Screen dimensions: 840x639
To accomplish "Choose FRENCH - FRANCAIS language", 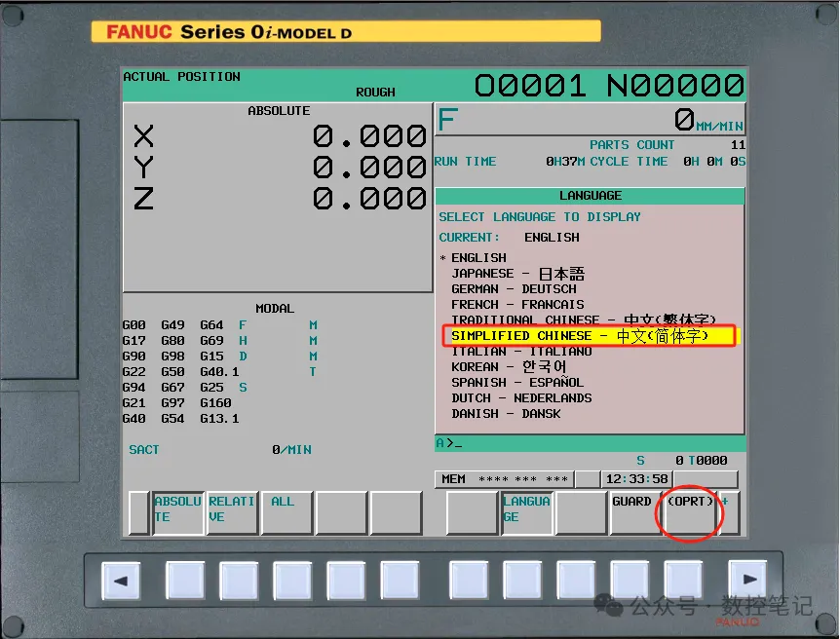I will [x=517, y=305].
